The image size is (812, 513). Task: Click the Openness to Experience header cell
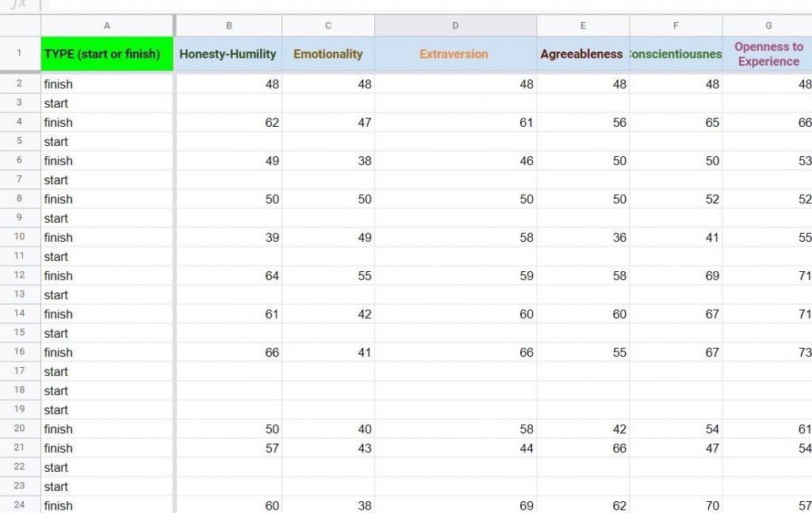coord(768,54)
